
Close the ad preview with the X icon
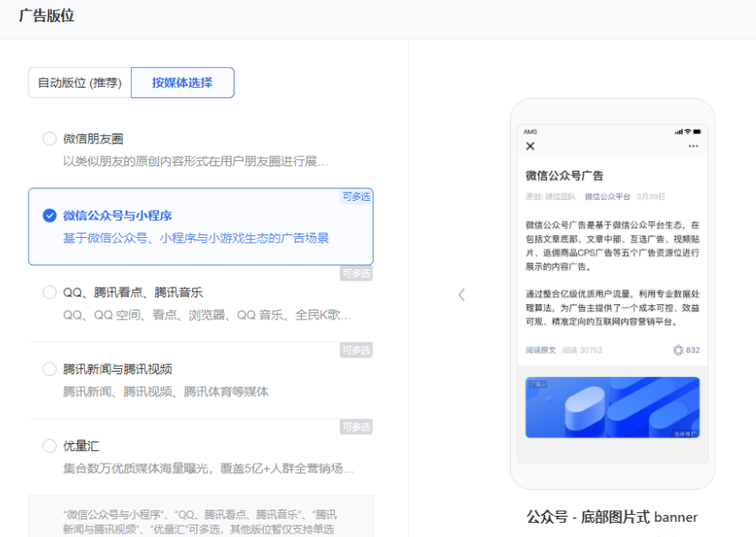coord(530,144)
